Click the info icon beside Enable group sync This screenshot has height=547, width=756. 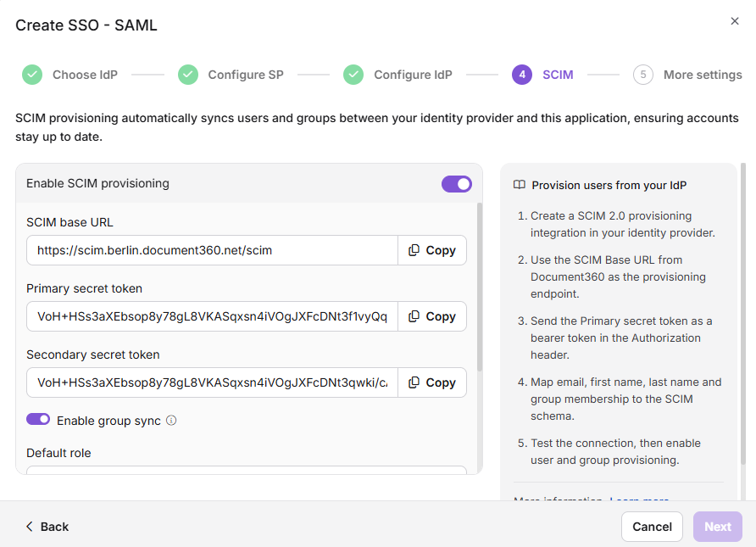pos(171,420)
